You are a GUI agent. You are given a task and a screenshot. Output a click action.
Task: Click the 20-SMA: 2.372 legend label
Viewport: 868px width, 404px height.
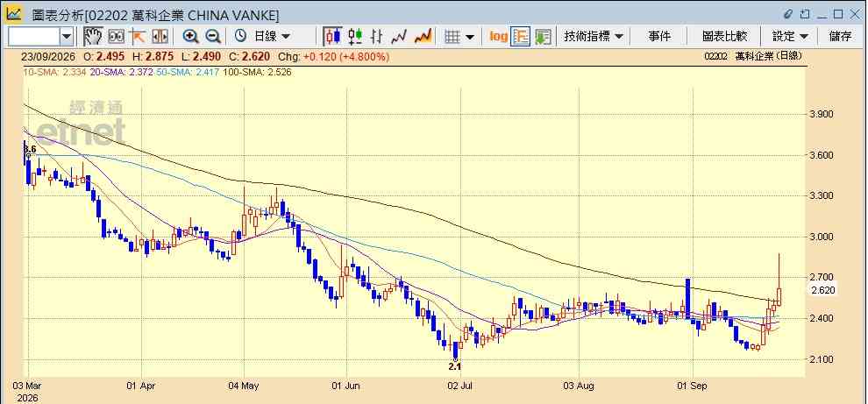coord(120,72)
